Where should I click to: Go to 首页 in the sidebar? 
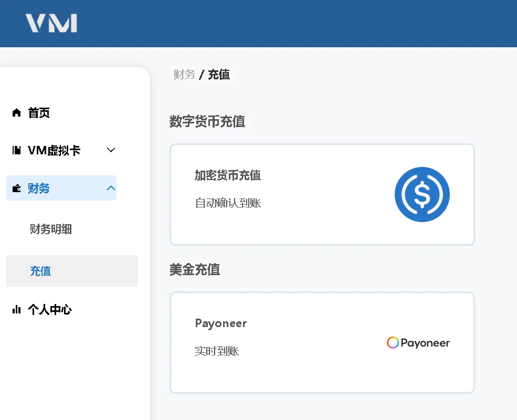click(x=39, y=113)
